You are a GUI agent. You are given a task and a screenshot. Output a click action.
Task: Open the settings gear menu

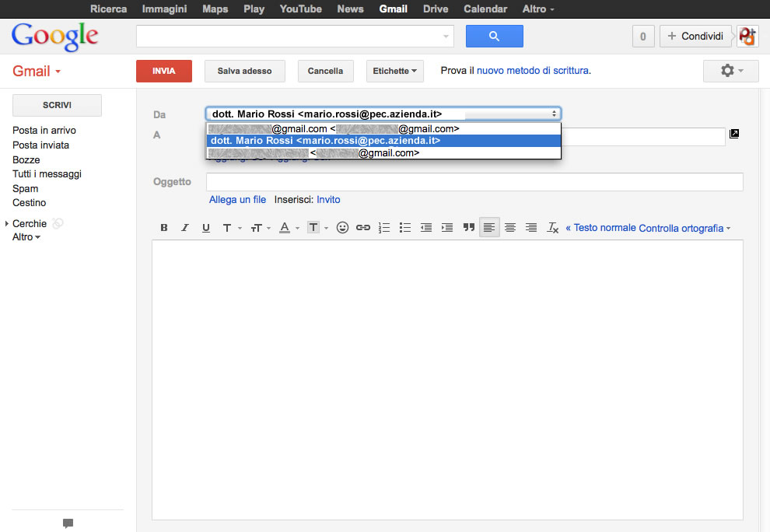(x=730, y=71)
